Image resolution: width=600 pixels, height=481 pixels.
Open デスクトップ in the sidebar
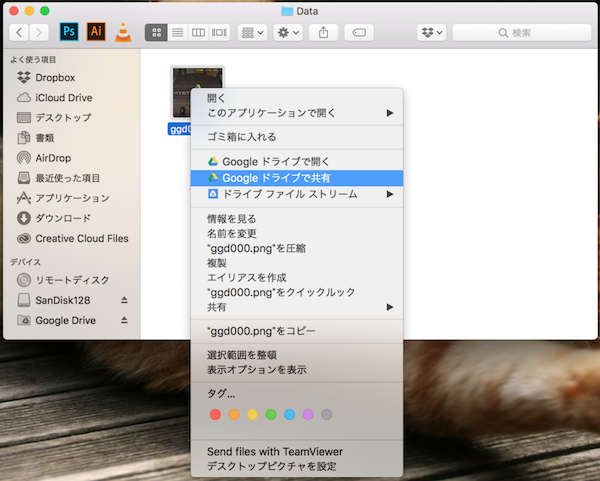pyautogui.click(x=54, y=117)
